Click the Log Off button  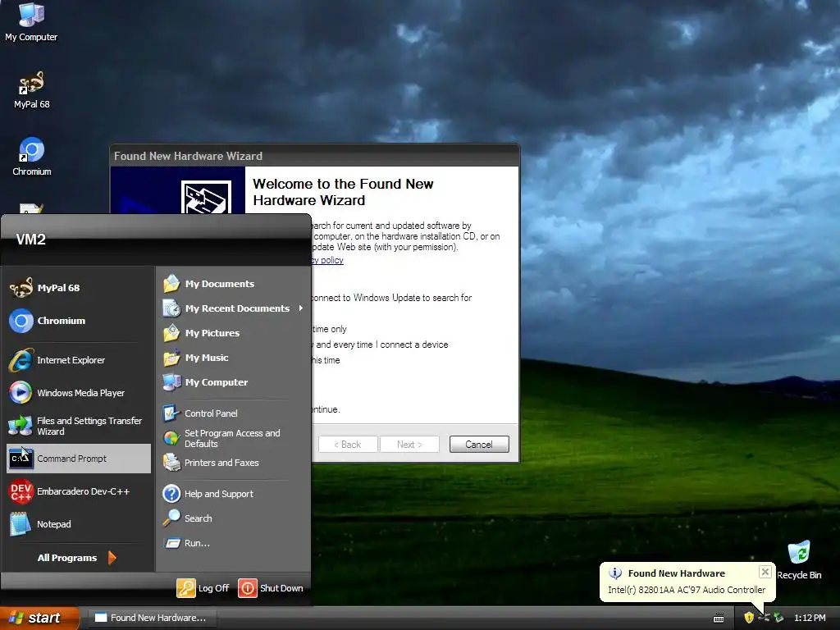click(203, 588)
